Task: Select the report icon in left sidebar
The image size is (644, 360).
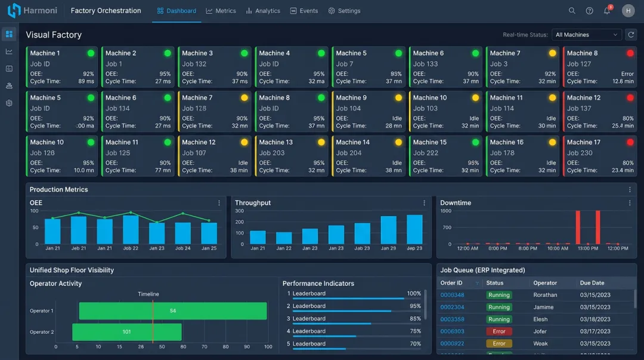Action: 9,69
